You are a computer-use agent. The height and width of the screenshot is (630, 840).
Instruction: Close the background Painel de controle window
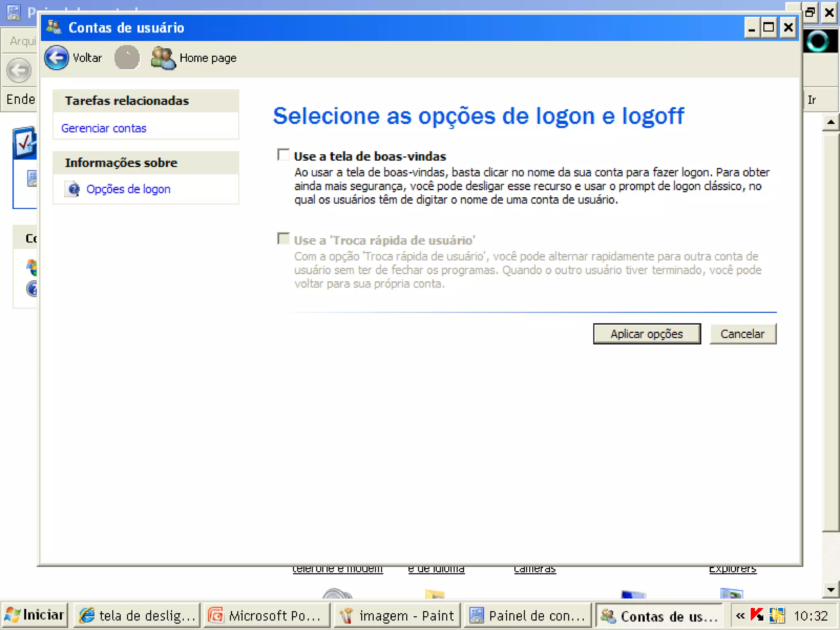coord(829,12)
